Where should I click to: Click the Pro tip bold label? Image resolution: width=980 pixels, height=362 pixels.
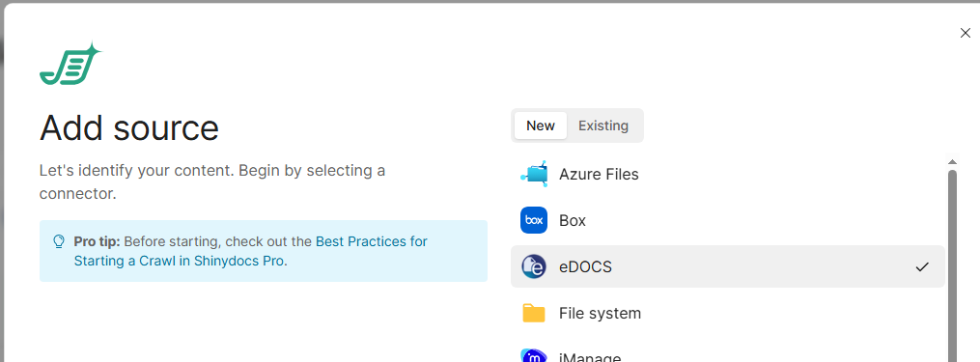97,241
